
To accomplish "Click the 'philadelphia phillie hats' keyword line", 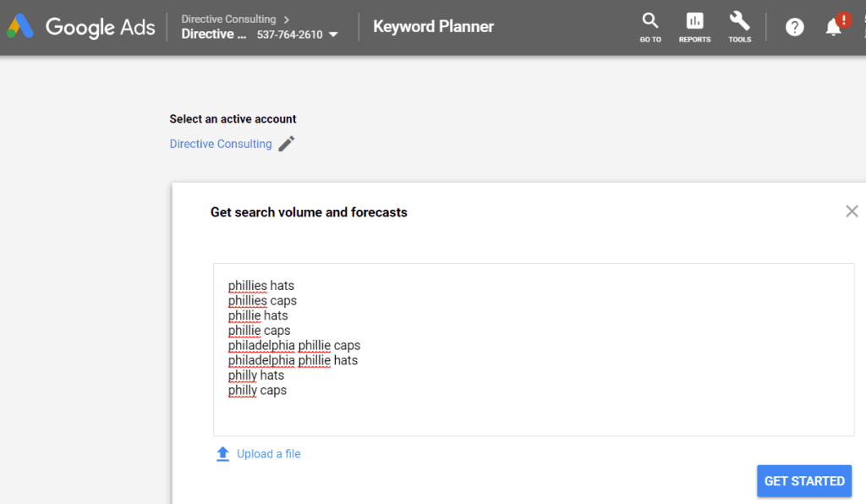I will point(293,360).
